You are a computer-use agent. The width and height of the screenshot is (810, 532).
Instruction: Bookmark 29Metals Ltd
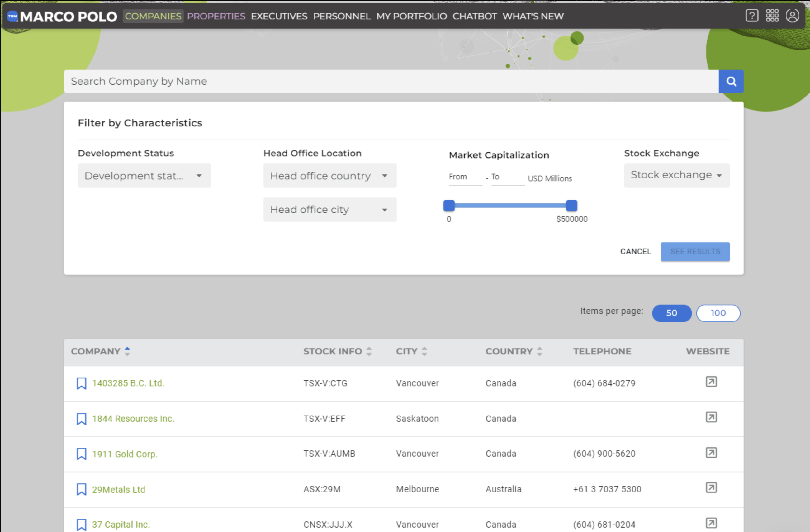point(81,489)
